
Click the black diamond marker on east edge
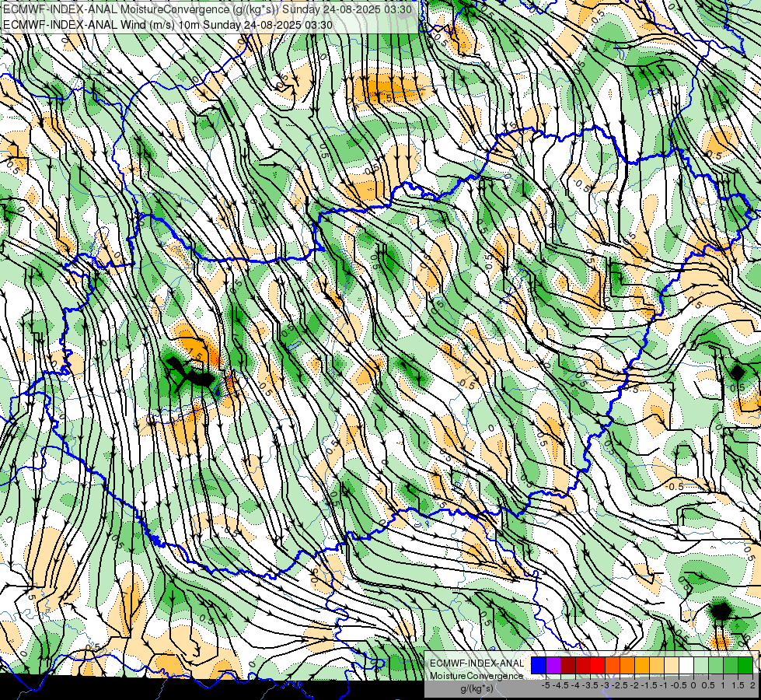pyautogui.click(x=737, y=373)
